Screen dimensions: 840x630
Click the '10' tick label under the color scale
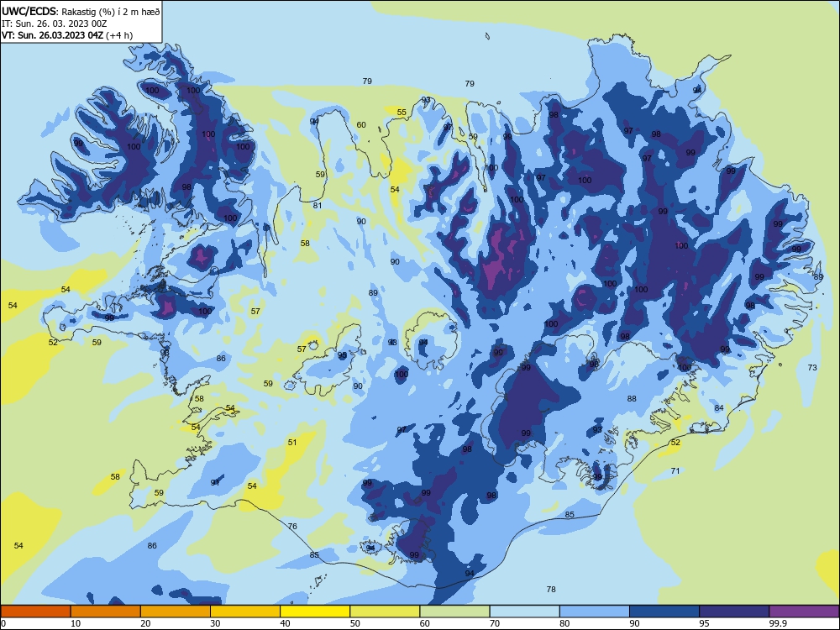click(76, 623)
